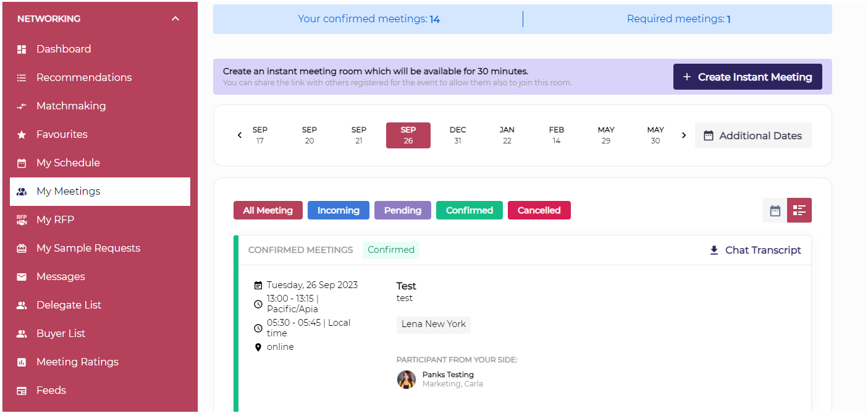
Task: Click the Favourites star icon
Action: (22, 135)
